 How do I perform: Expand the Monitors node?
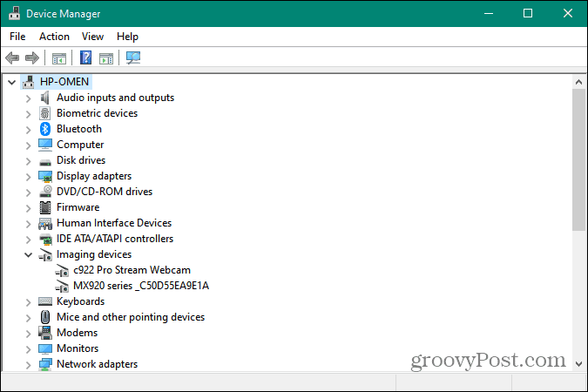pyautogui.click(x=28, y=349)
